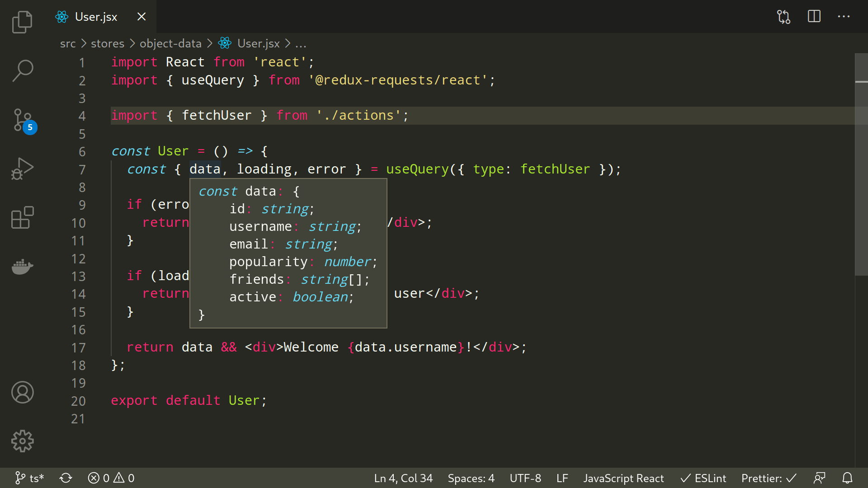This screenshot has height=488, width=868.
Task: Open Source Control view with 5 changes
Action: coord(22,120)
